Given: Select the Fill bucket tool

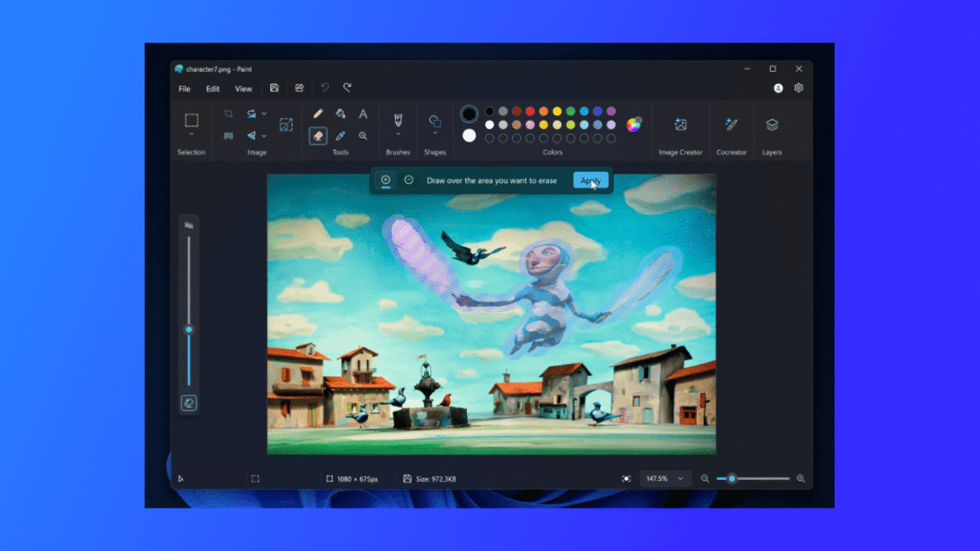Looking at the screenshot, I should point(341,113).
